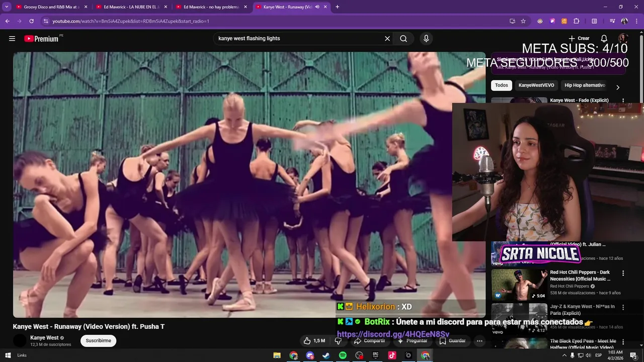Show hidden system tray icons
The image size is (644, 362).
coord(564,355)
